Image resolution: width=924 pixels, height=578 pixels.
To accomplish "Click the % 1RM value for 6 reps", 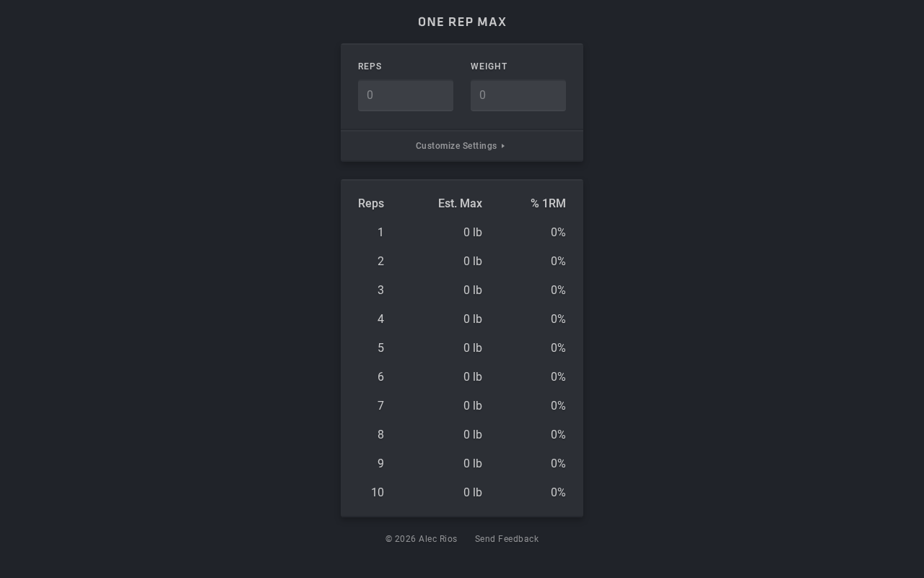I will 558,377.
